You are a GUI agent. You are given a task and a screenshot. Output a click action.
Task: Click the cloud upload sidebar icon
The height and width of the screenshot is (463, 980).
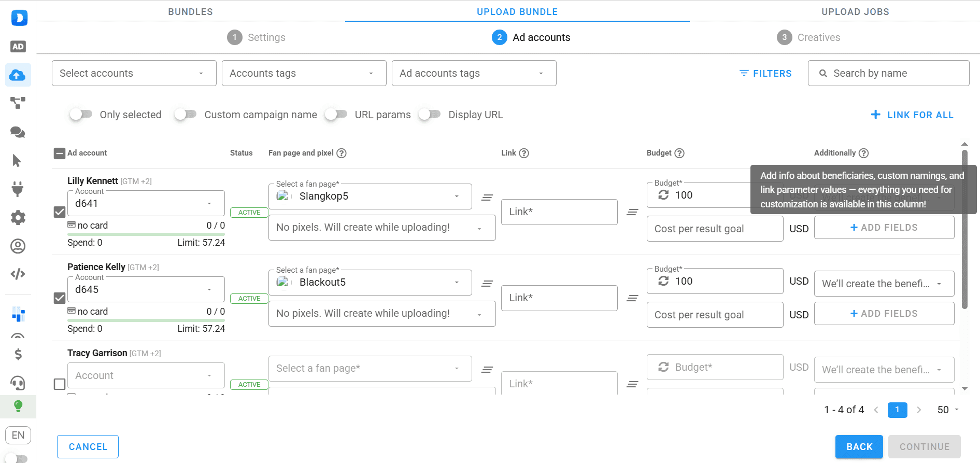click(x=18, y=75)
